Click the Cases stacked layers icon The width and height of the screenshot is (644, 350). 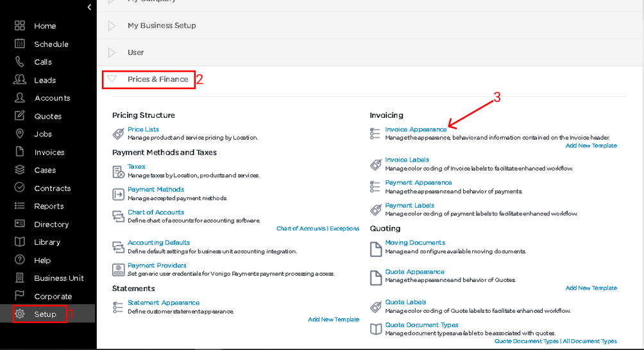(x=20, y=169)
